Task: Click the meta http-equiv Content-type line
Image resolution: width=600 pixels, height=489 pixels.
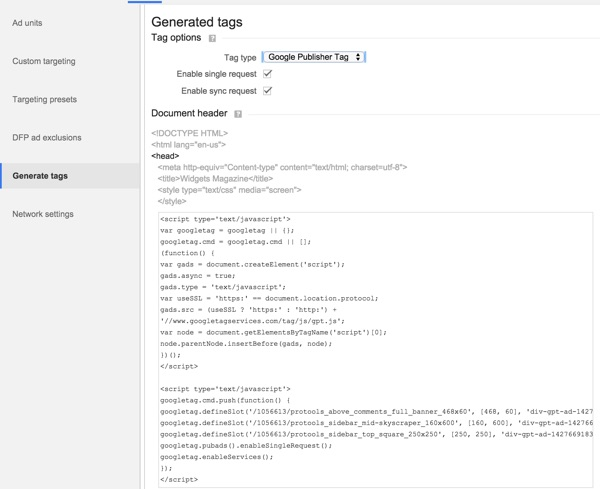Action: [282, 167]
